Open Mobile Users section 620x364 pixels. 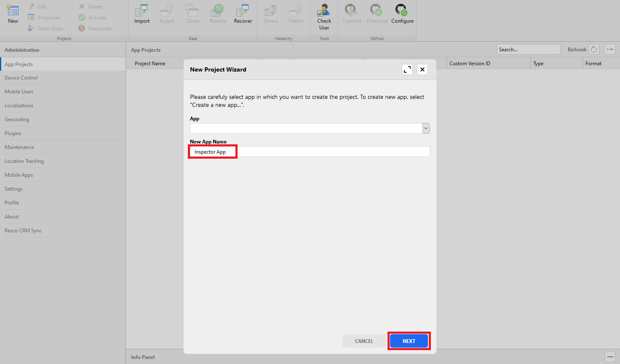point(19,92)
